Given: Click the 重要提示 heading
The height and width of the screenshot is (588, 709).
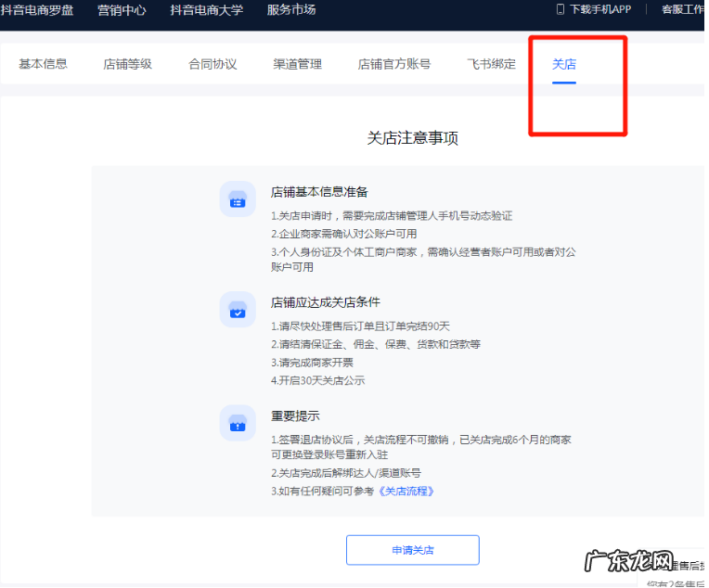Looking at the screenshot, I should 295,416.
